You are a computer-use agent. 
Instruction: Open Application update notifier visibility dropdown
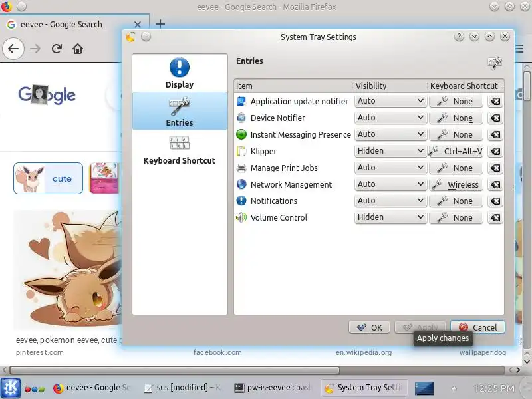tap(390, 101)
